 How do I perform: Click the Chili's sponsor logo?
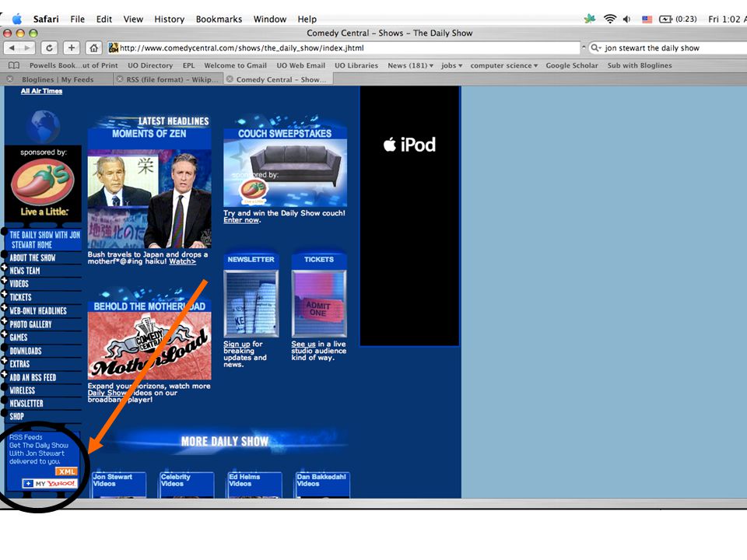[43, 182]
